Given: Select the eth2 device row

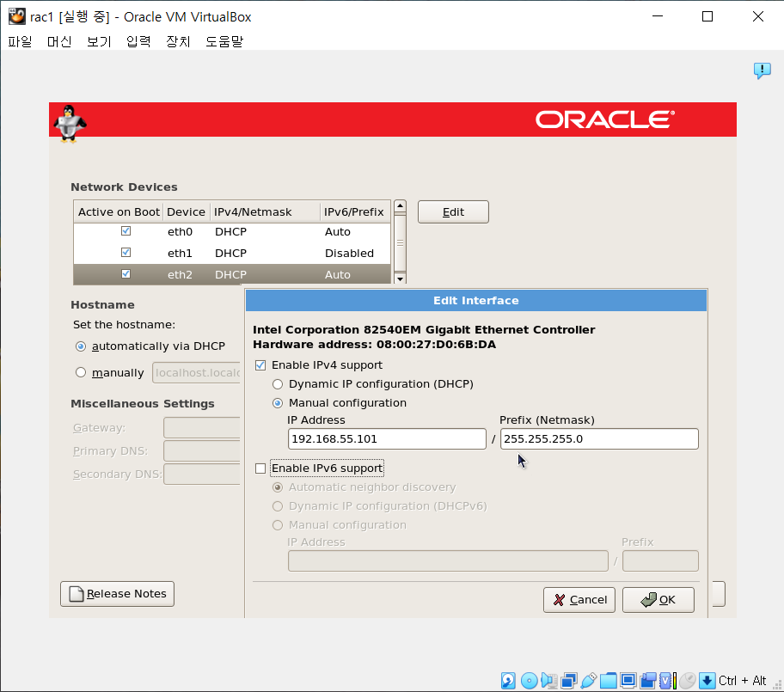Looking at the screenshot, I should pos(232,274).
